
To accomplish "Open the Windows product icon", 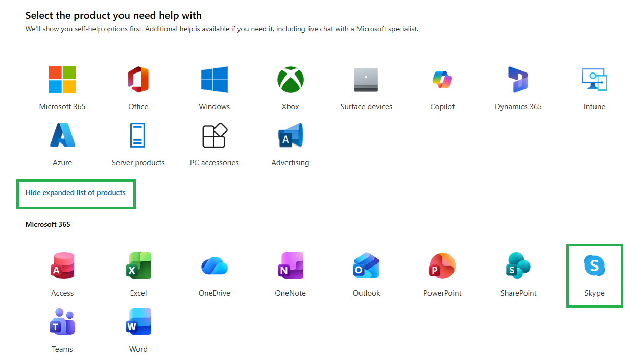I will coord(214,80).
